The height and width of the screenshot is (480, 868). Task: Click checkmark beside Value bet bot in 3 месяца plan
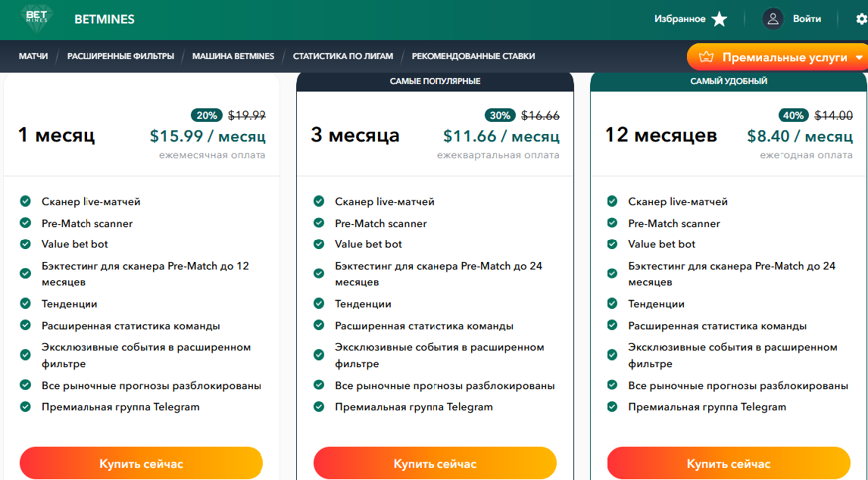click(x=319, y=244)
